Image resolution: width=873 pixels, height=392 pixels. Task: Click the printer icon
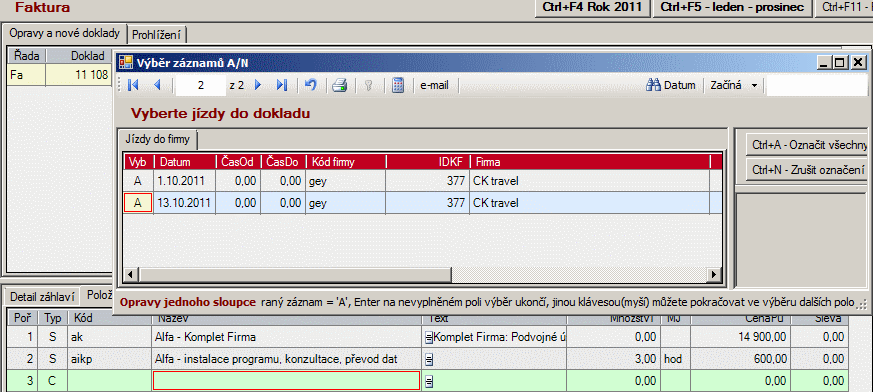click(x=340, y=85)
